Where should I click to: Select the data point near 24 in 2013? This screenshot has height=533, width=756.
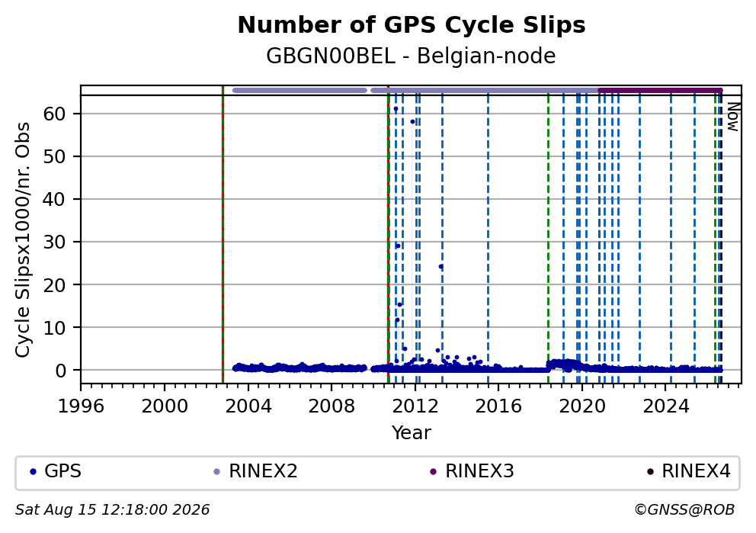440,266
